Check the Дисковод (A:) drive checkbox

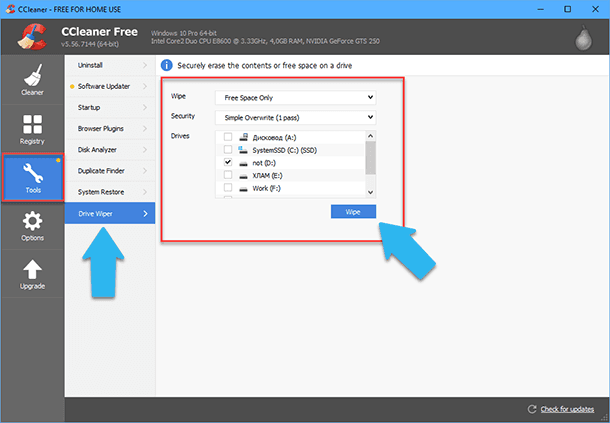(228, 137)
